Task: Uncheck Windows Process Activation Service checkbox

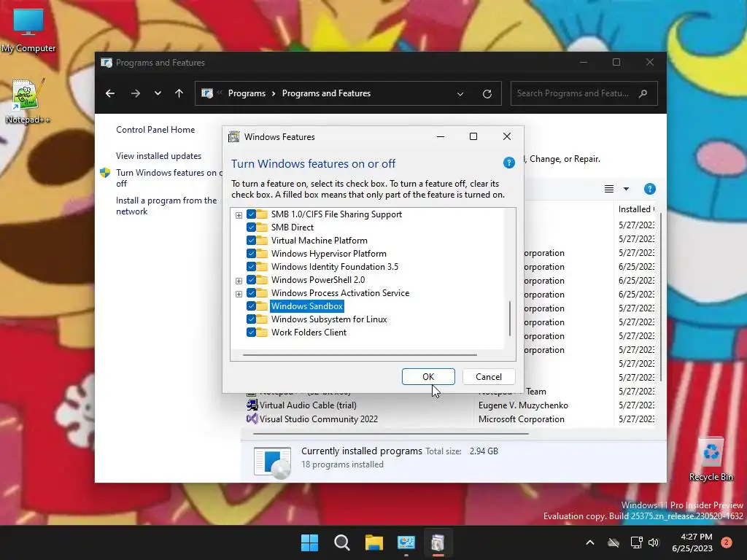Action: tap(251, 293)
